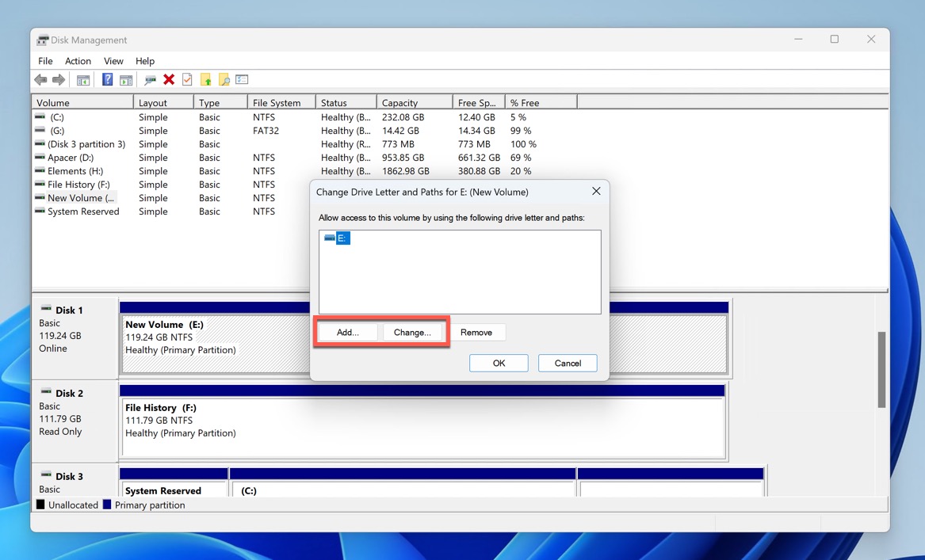The image size is (925, 560).
Task: Click the red X Delete icon
Action: pos(169,80)
